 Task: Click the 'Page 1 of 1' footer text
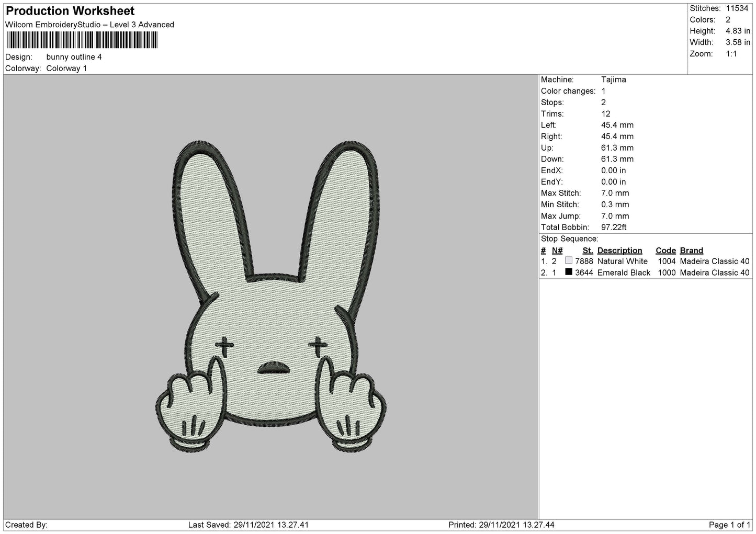729,525
